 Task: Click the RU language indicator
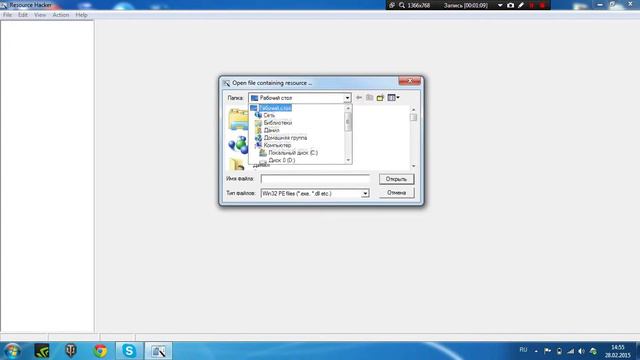[x=523, y=350]
